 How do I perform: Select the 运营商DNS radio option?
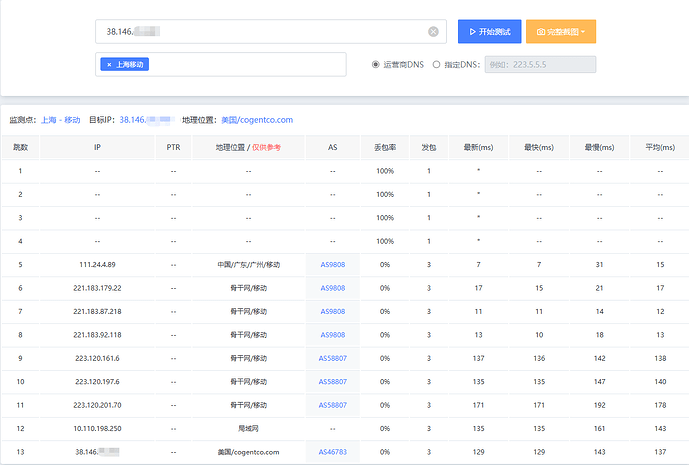(x=376, y=65)
